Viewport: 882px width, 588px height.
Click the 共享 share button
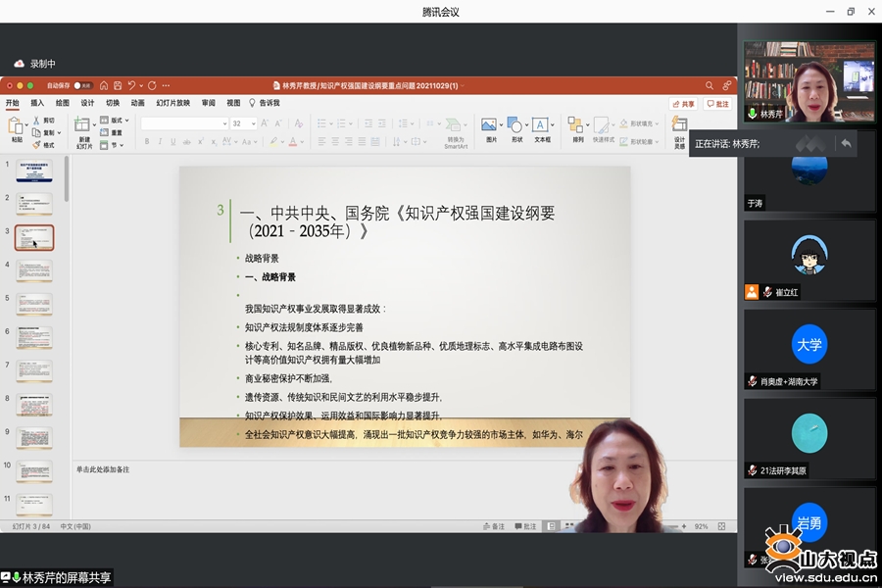[684, 104]
